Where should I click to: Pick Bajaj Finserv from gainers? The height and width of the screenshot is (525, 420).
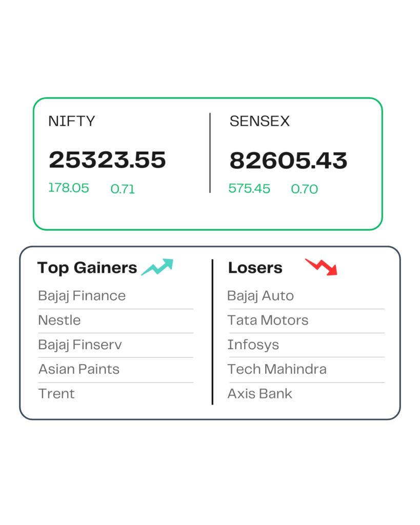pos(80,345)
